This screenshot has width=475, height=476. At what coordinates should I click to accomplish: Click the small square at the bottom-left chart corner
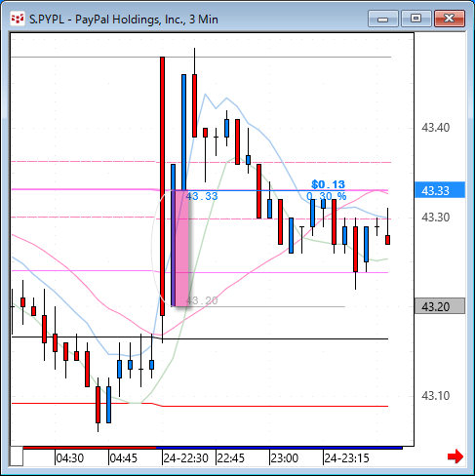pos(17,456)
